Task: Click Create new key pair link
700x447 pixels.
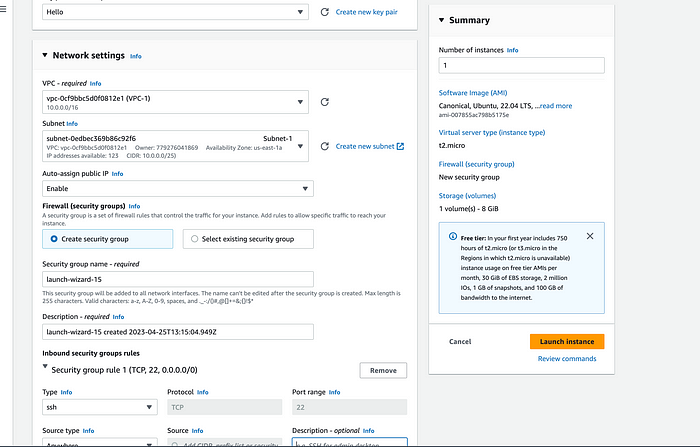Action: click(367, 12)
